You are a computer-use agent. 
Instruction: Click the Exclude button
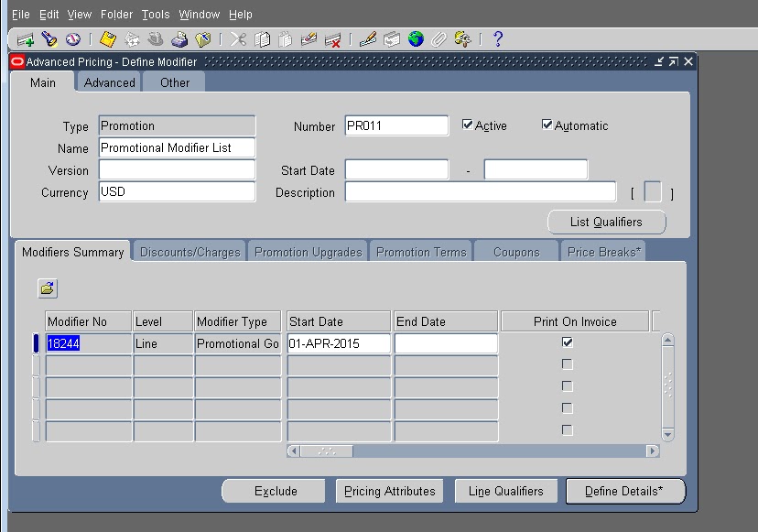(276, 492)
